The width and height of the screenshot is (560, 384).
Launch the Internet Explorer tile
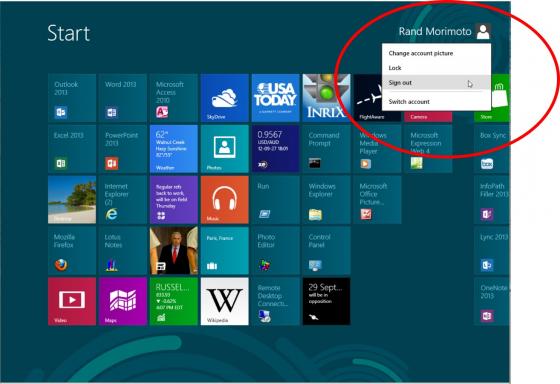point(123,200)
